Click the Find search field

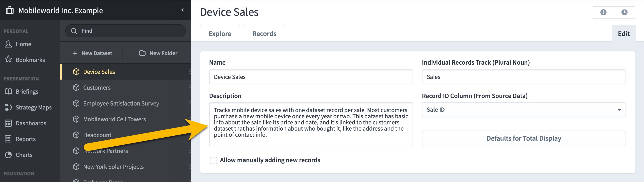click(126, 31)
